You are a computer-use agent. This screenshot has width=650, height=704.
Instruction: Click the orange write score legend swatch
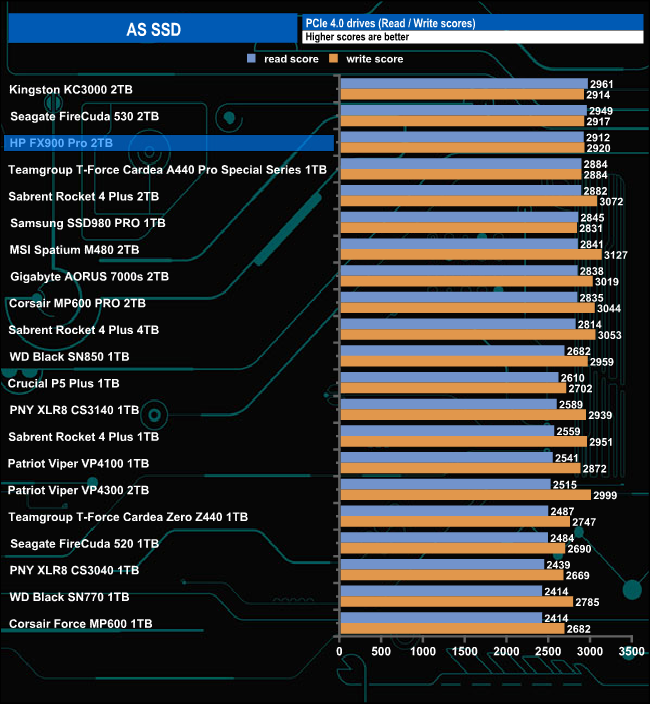(x=333, y=58)
